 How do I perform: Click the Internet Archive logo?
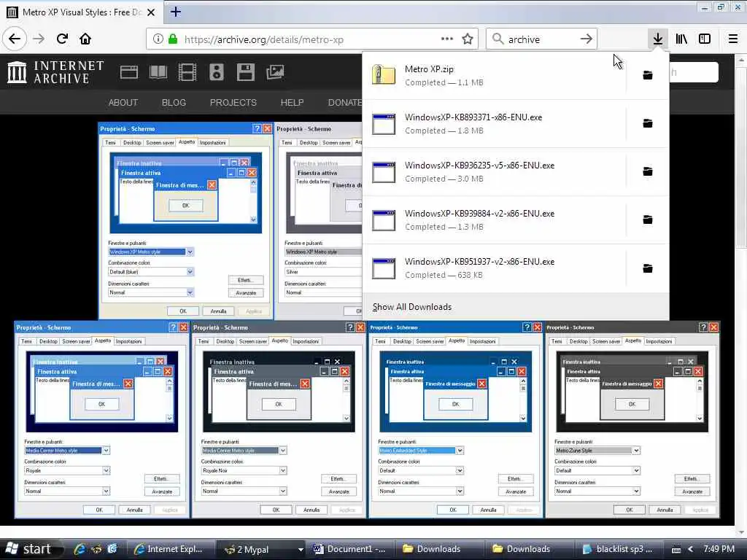(55, 72)
